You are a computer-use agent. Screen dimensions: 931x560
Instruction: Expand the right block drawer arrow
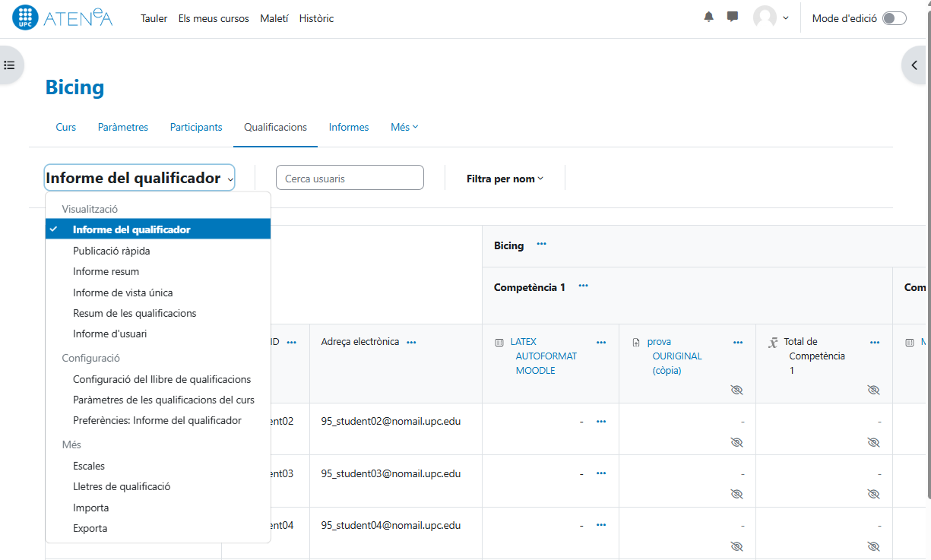click(x=914, y=65)
